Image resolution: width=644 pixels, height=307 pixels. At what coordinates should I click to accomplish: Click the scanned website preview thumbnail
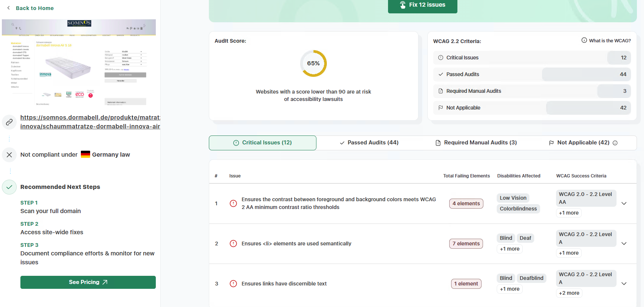[x=79, y=62]
